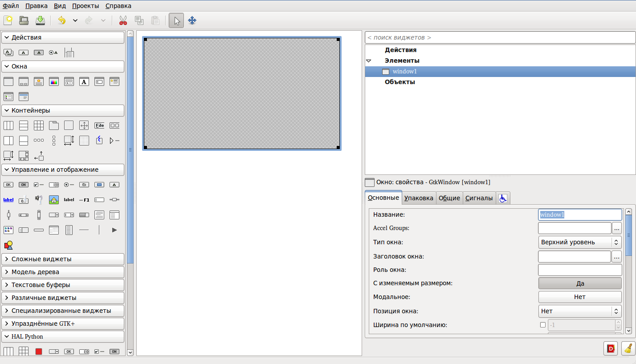
Task: Open the Правка menu
Action: pos(37,6)
